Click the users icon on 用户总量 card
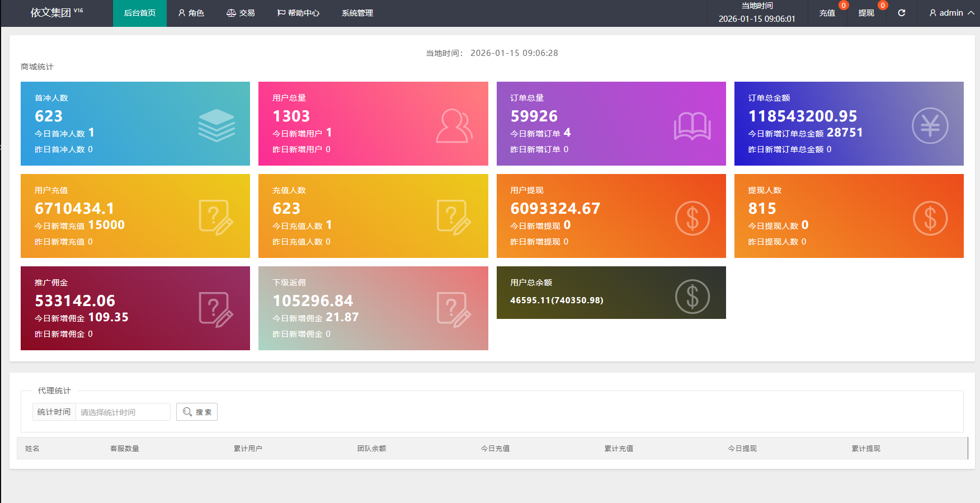 [454, 126]
